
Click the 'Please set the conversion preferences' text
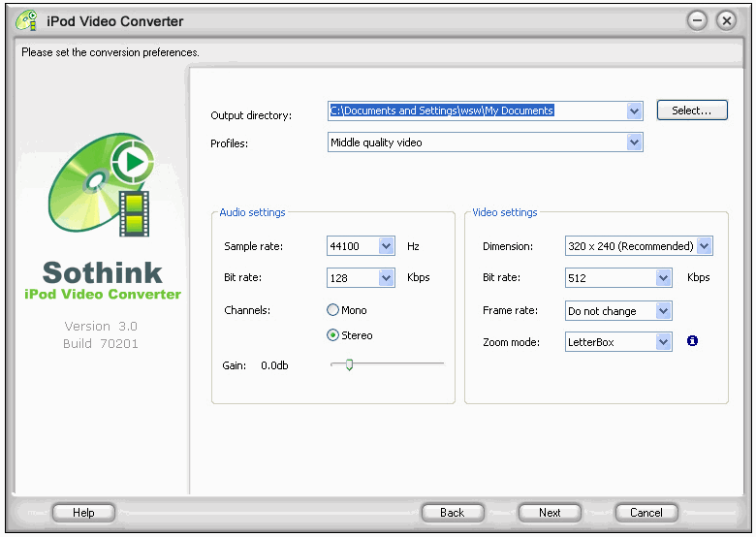[110, 52]
